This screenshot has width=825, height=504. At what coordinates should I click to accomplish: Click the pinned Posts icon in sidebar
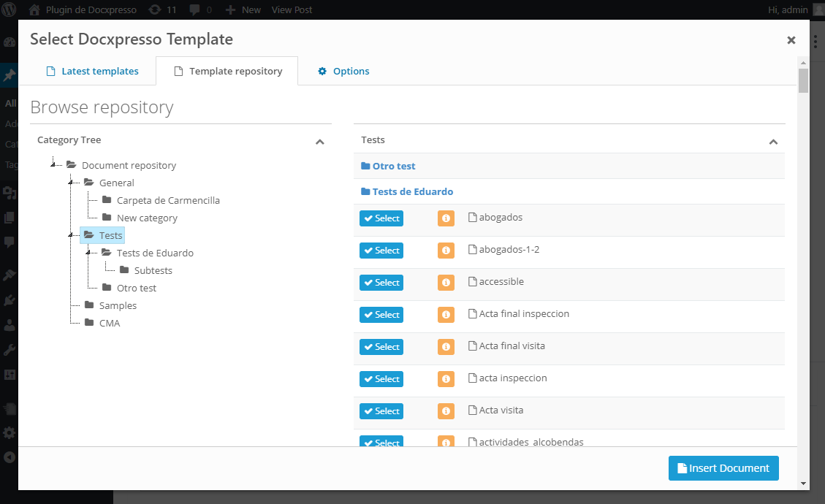(x=9, y=76)
